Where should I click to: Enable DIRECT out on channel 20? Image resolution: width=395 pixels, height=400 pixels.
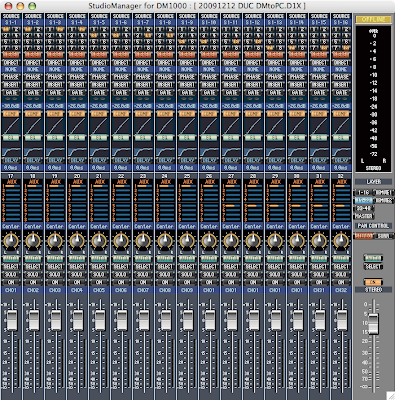(x=77, y=62)
